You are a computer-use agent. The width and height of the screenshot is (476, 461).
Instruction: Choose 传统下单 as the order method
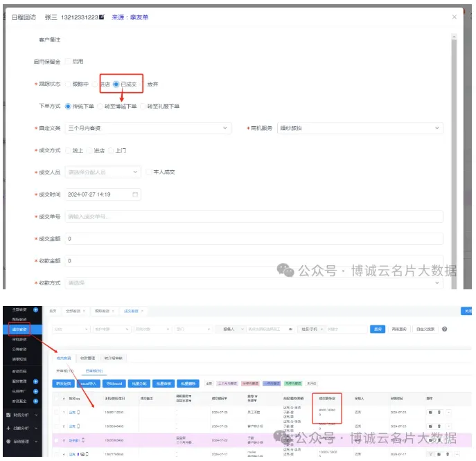click(68, 106)
